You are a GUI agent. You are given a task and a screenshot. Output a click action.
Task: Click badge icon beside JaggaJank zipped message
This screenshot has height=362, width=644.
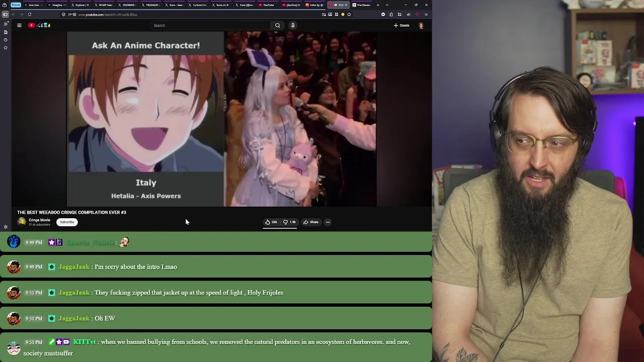(x=51, y=293)
